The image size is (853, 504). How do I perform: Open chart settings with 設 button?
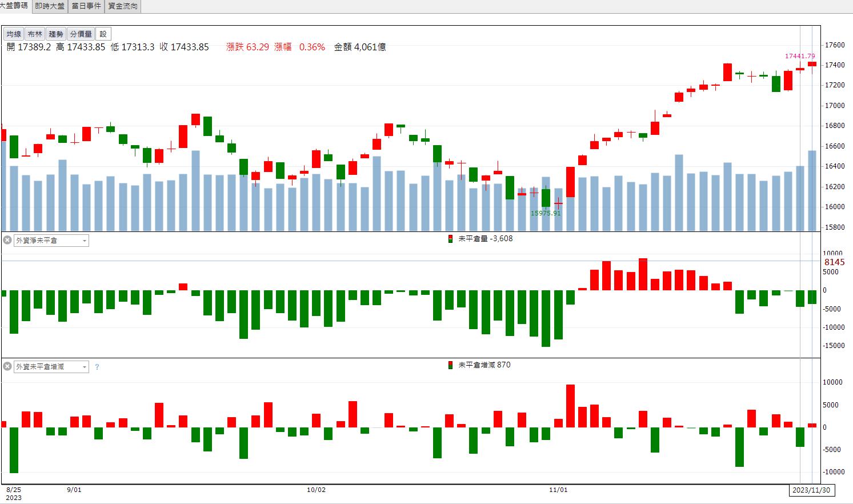[103, 34]
